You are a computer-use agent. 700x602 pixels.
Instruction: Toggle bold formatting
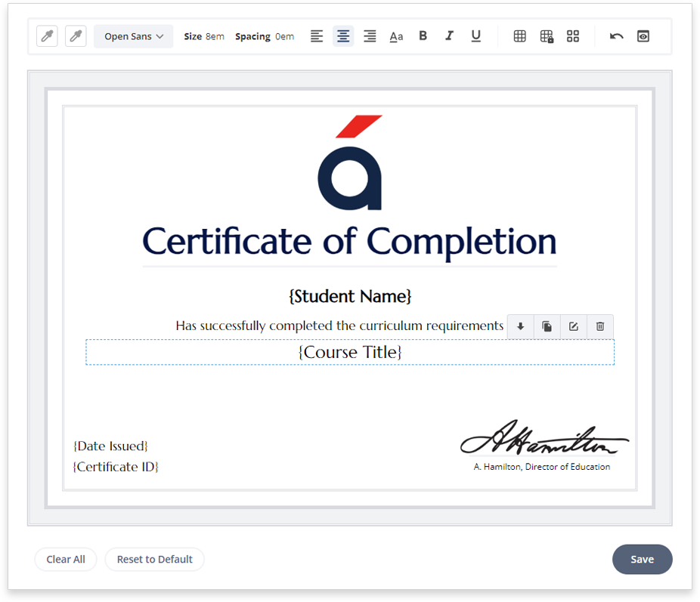423,36
